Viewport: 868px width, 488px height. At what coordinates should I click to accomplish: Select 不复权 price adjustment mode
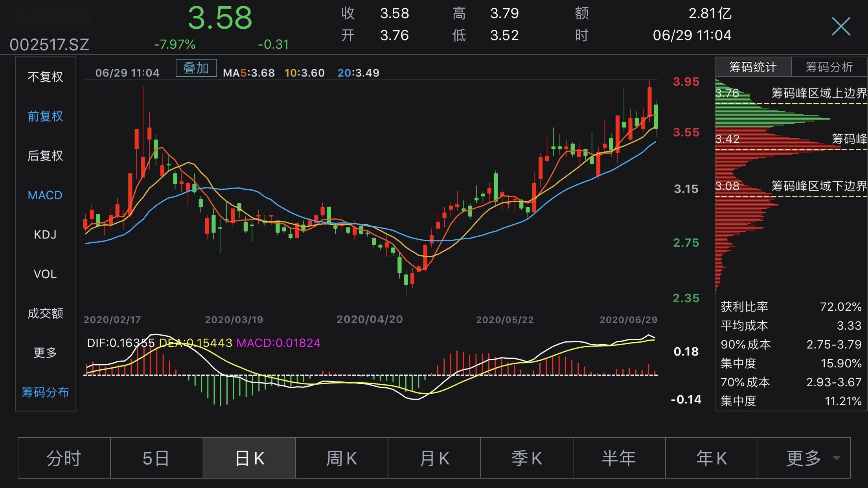(45, 77)
